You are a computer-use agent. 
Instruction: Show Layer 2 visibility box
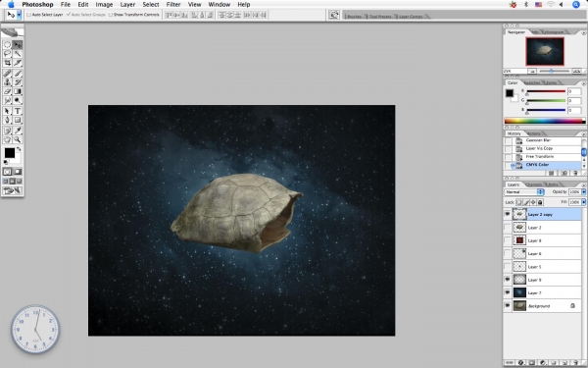tap(508, 228)
